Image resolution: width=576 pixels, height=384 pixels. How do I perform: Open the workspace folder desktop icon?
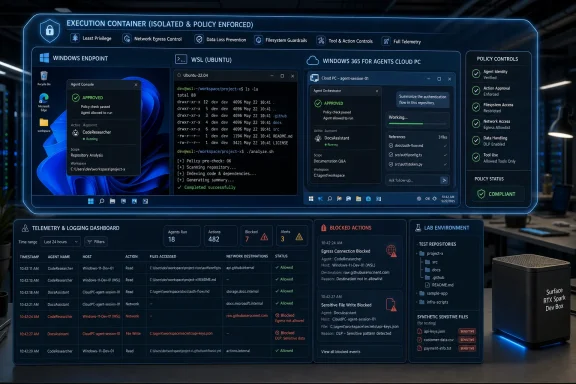click(x=44, y=122)
